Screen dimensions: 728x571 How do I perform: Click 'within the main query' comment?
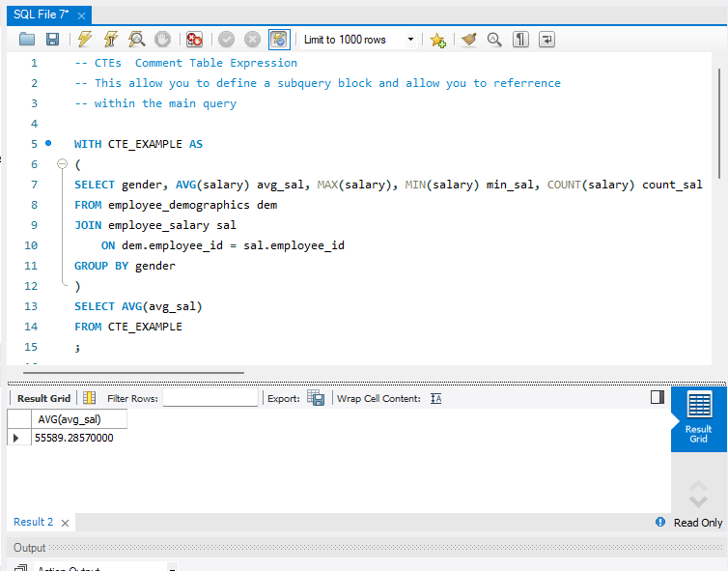point(155,103)
